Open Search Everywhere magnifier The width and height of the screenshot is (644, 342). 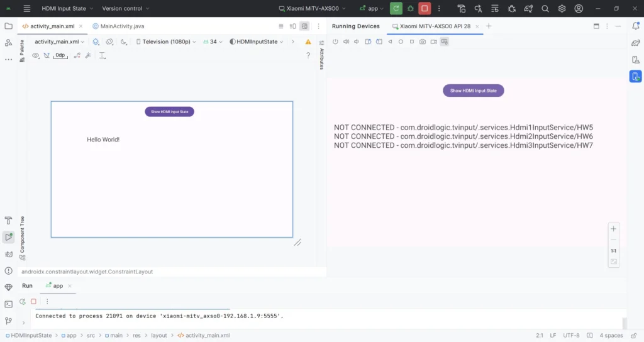click(x=545, y=8)
